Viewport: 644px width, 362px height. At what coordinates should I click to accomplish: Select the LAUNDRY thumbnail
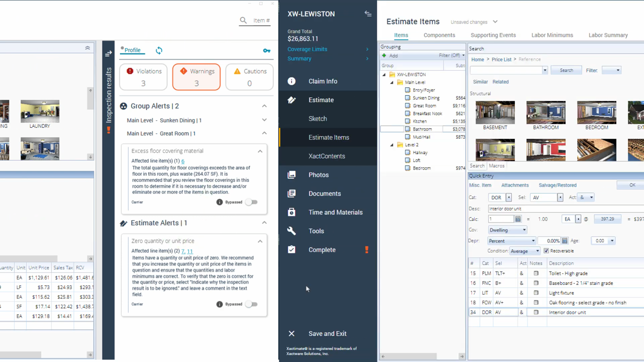[x=40, y=111]
